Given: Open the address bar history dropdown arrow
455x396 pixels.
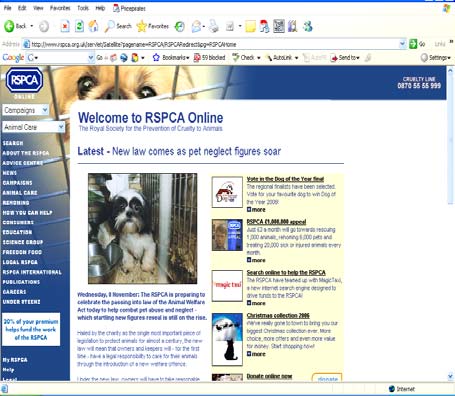Looking at the screenshot, I should click(x=402, y=44).
